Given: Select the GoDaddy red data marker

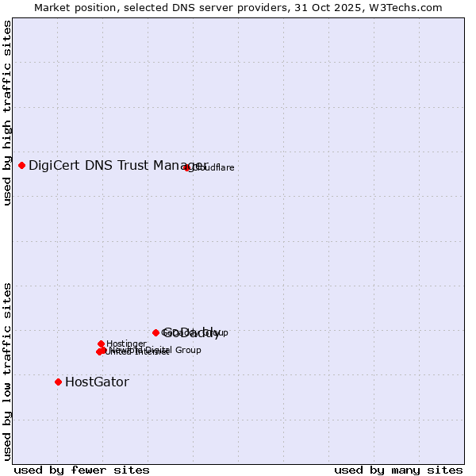Looking at the screenshot, I should tap(155, 332).
